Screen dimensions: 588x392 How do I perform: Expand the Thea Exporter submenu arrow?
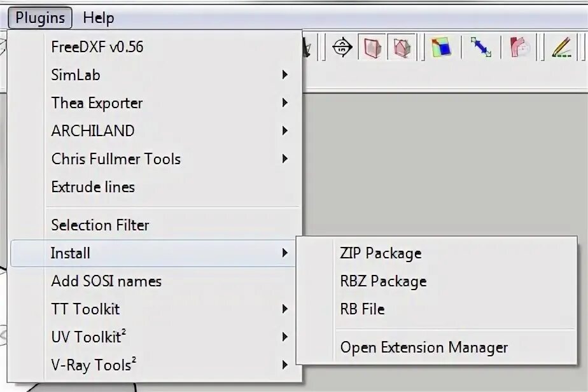[285, 103]
